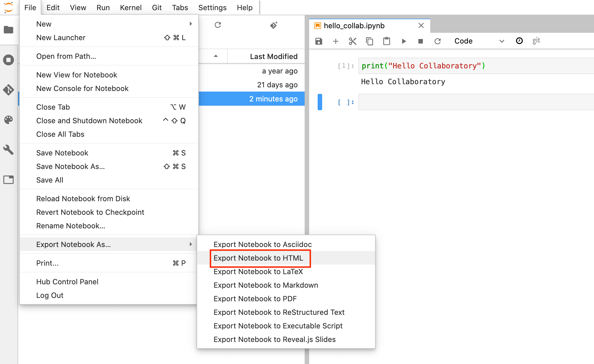Open the Kernel menu
This screenshot has height=364, width=594.
(x=130, y=8)
